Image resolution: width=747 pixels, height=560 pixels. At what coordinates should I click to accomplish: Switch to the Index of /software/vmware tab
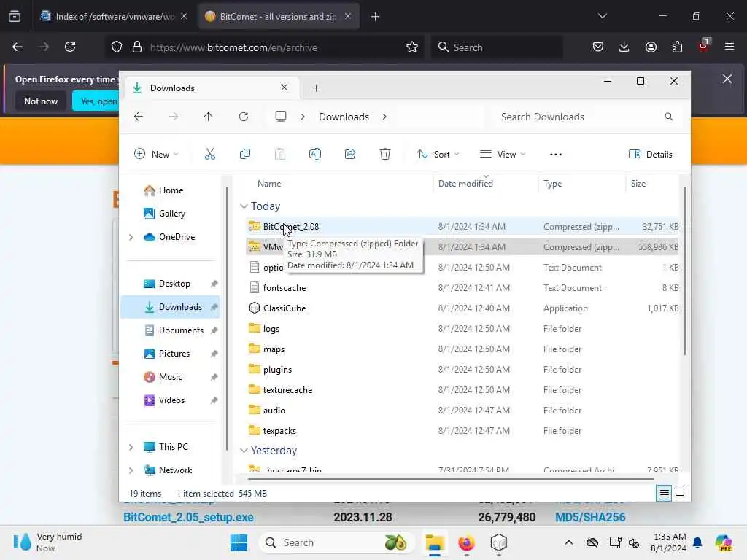[113, 16]
